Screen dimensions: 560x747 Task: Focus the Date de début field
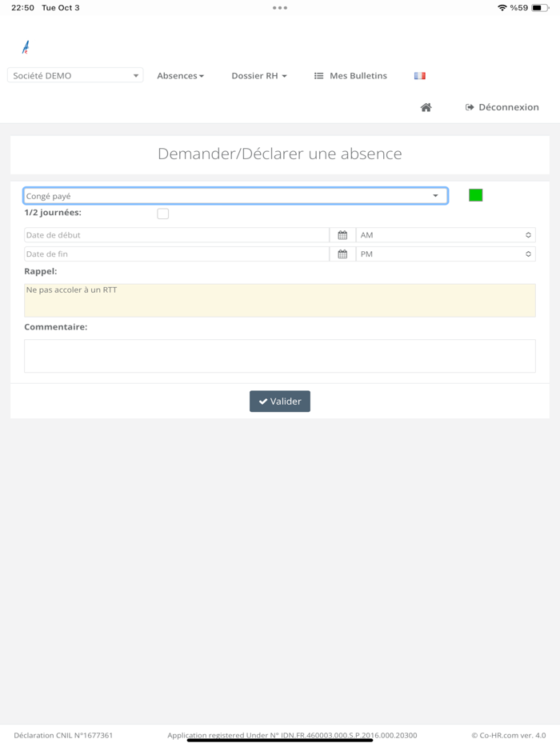(x=176, y=235)
